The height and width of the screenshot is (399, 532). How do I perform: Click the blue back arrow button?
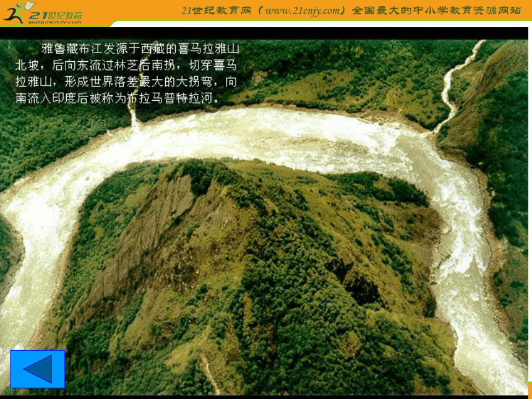coord(37,369)
